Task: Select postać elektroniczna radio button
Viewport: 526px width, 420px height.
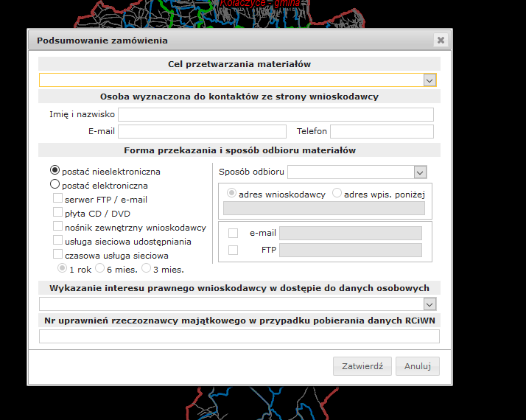Action: point(55,184)
